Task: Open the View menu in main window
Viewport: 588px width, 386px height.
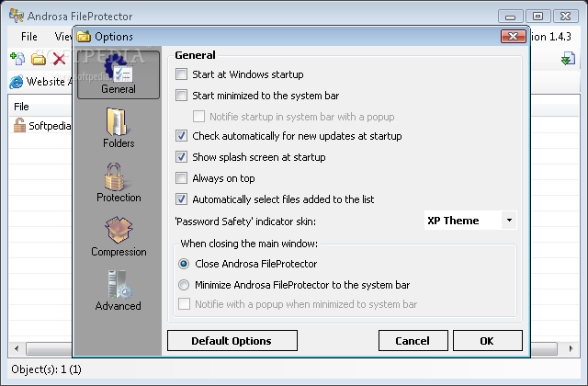Action: click(x=63, y=37)
